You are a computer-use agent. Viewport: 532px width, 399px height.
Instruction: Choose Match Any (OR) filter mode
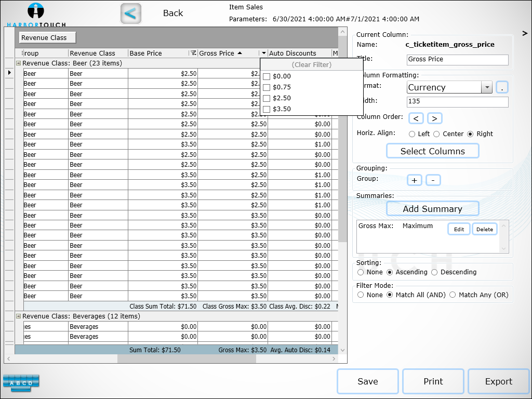coord(453,295)
